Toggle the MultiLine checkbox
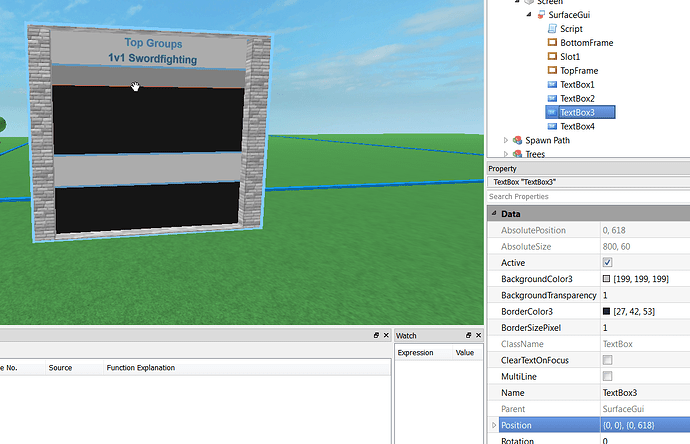The height and width of the screenshot is (444, 690). point(607,377)
